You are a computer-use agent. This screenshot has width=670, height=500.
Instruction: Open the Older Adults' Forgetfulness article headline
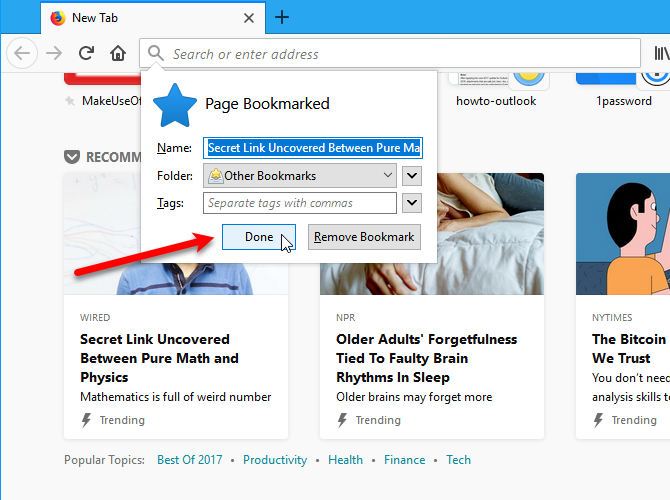426,358
